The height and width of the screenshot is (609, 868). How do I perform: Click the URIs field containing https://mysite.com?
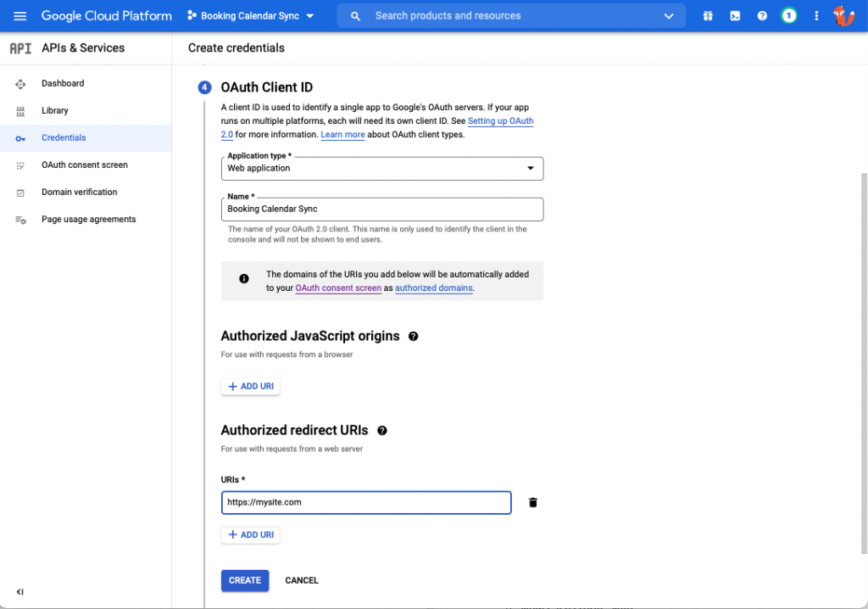coord(366,502)
